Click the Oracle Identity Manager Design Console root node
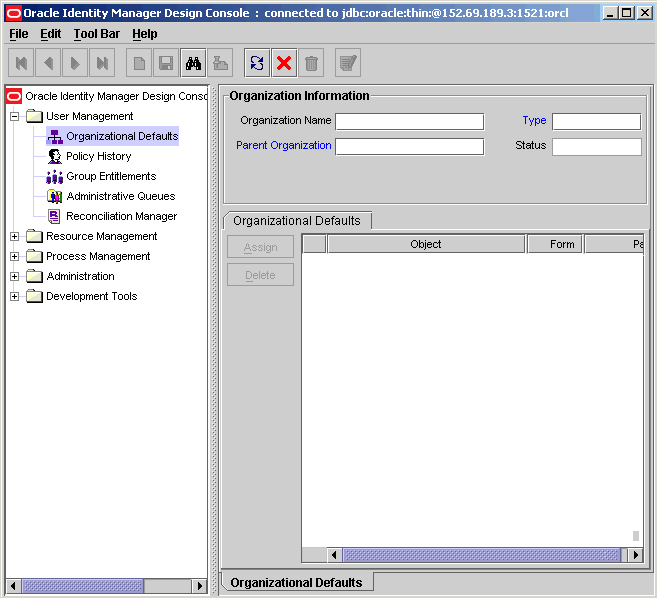This screenshot has height=599, width=657. pyautogui.click(x=116, y=96)
